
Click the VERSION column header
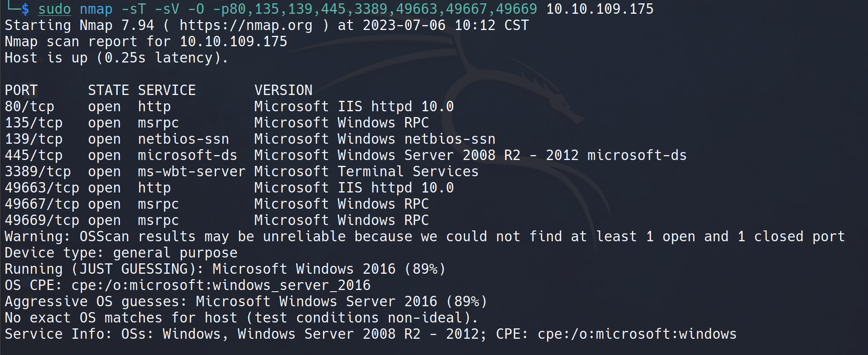click(x=283, y=90)
